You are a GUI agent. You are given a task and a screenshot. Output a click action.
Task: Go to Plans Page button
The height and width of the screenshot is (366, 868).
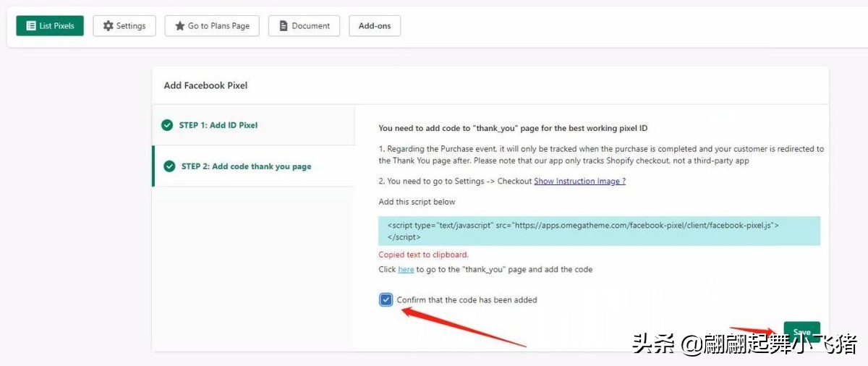click(x=212, y=26)
